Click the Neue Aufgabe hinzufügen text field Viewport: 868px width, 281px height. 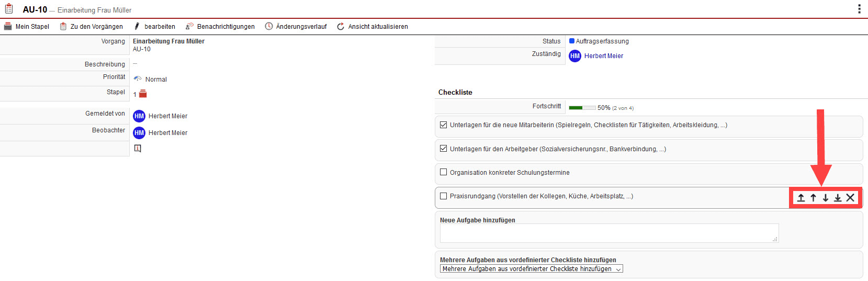[x=608, y=233]
